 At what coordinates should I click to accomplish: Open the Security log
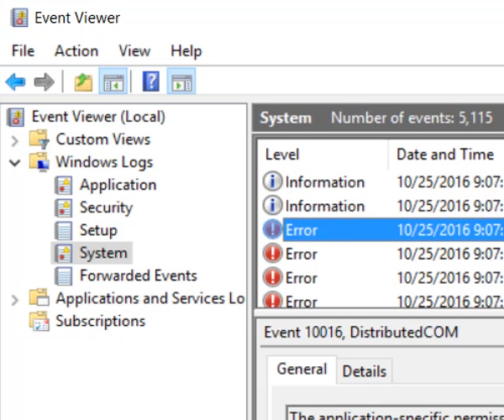tap(106, 207)
